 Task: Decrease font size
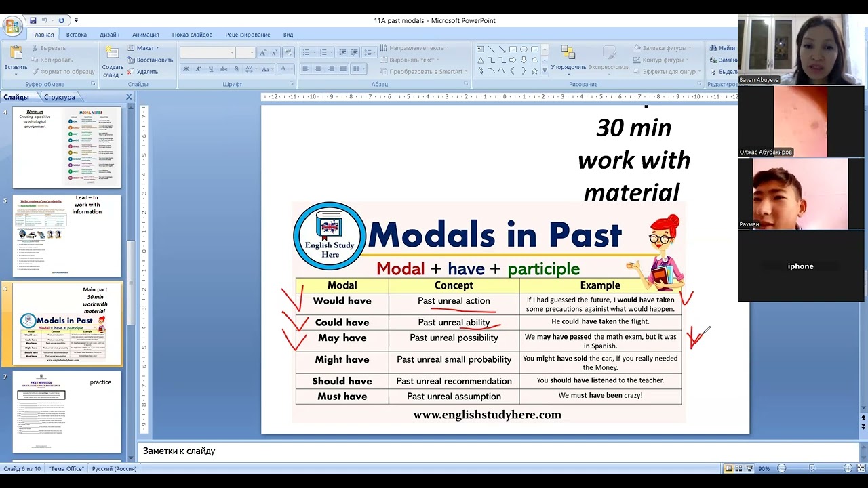[x=275, y=52]
